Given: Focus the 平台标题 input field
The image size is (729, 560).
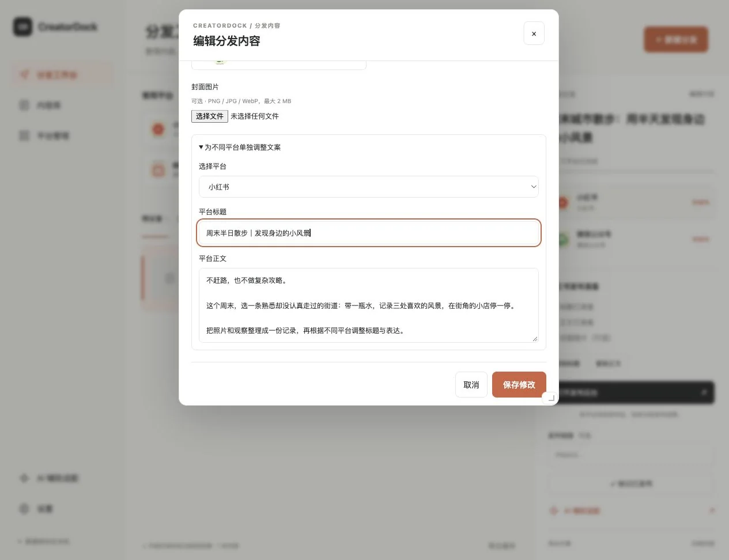Looking at the screenshot, I should (x=369, y=233).
